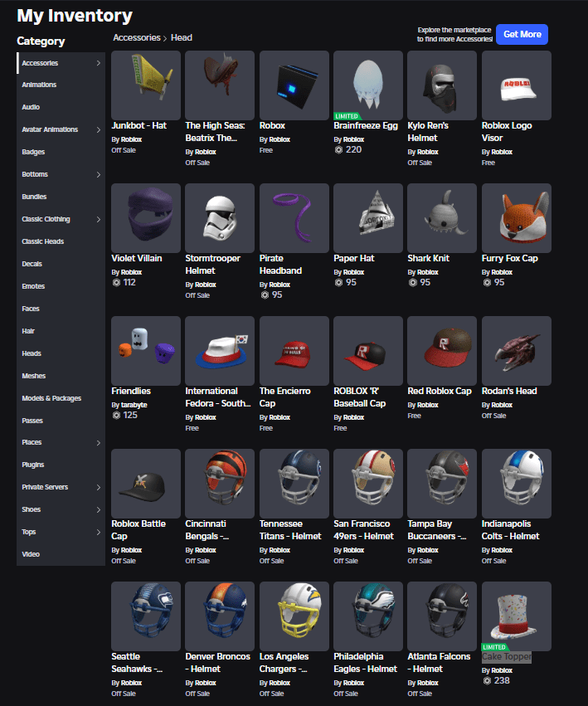Viewport: 588px width, 706px height.
Task: Go to Accessories in the breadcrumb
Action: point(136,38)
